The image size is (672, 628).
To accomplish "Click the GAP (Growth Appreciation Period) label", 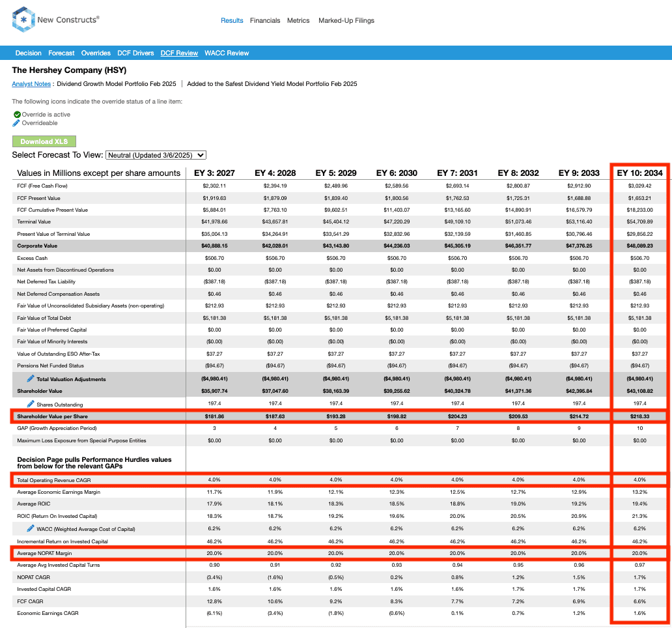I will click(x=57, y=428).
